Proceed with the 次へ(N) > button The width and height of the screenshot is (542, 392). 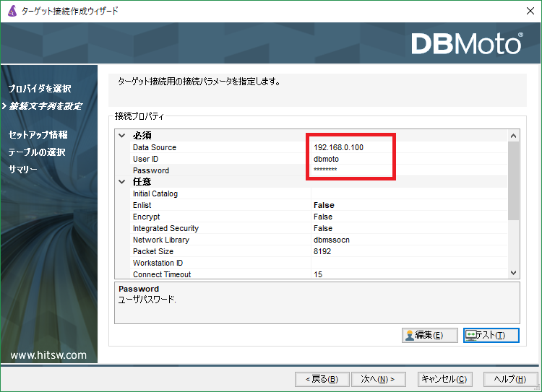point(378,379)
